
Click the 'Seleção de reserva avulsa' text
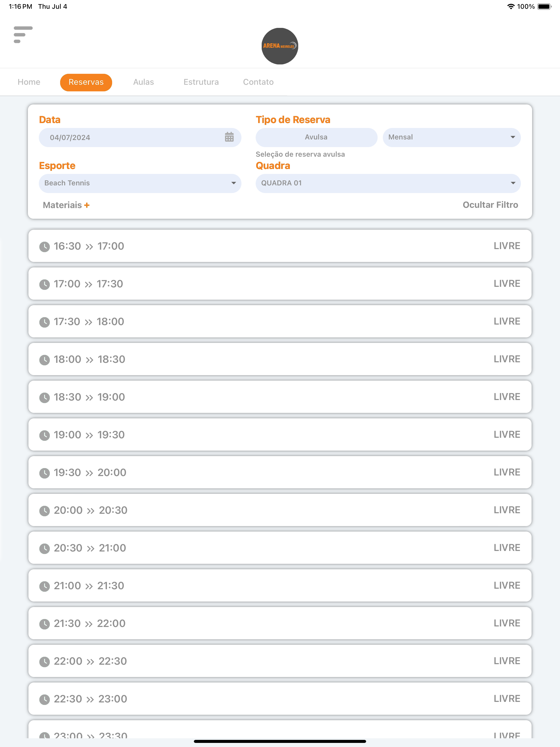(x=300, y=154)
